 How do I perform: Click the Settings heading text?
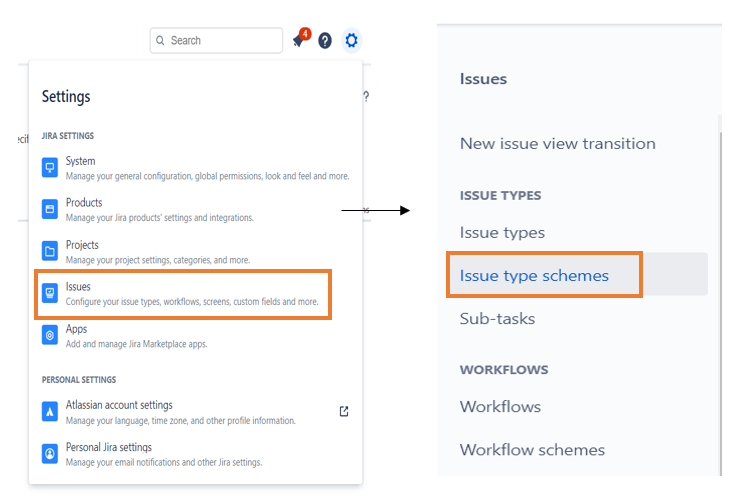(66, 97)
